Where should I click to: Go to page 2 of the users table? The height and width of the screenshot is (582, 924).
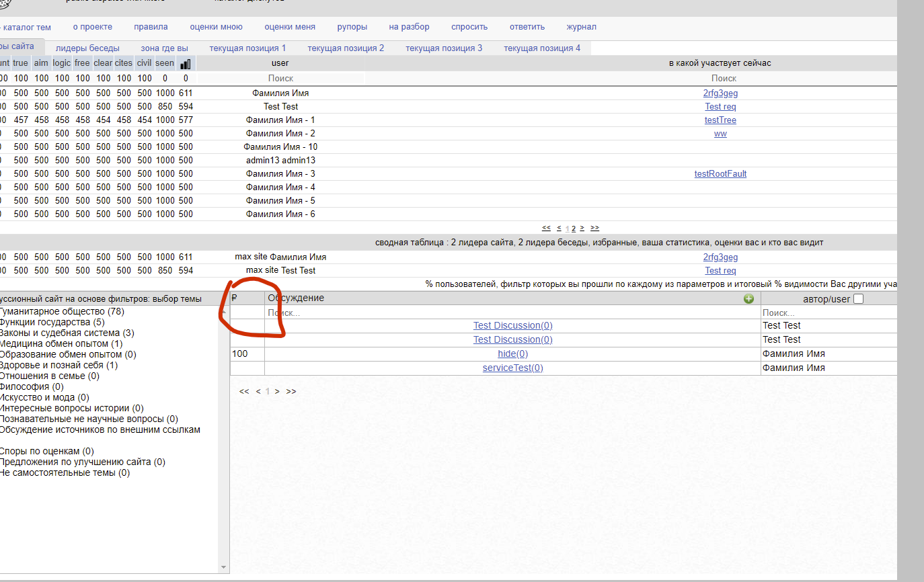[574, 228]
